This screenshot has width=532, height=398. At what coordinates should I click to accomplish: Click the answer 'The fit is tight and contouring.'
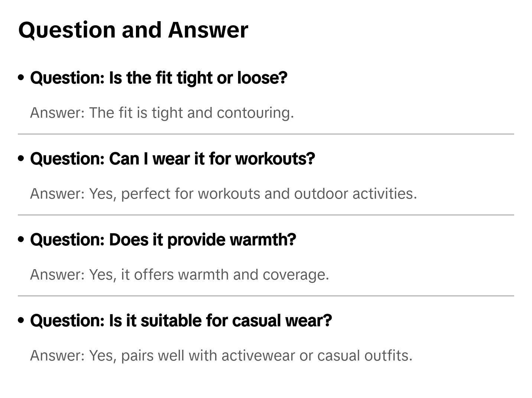[x=162, y=113]
